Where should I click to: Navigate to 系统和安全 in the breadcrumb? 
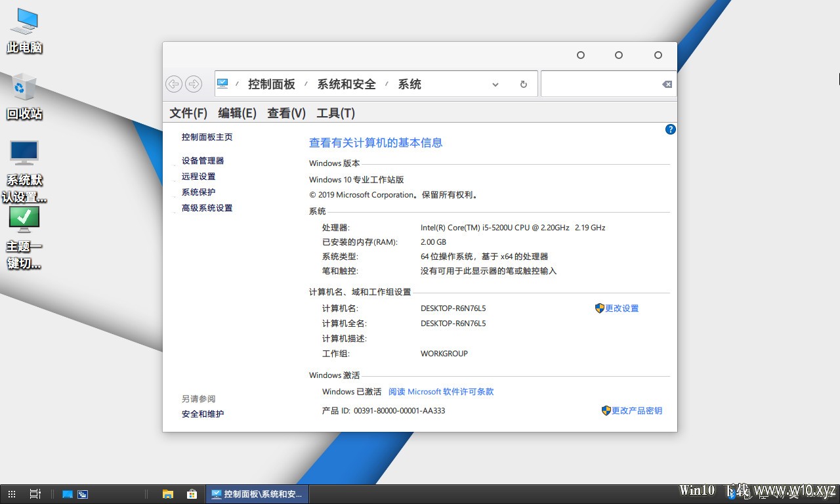(346, 84)
